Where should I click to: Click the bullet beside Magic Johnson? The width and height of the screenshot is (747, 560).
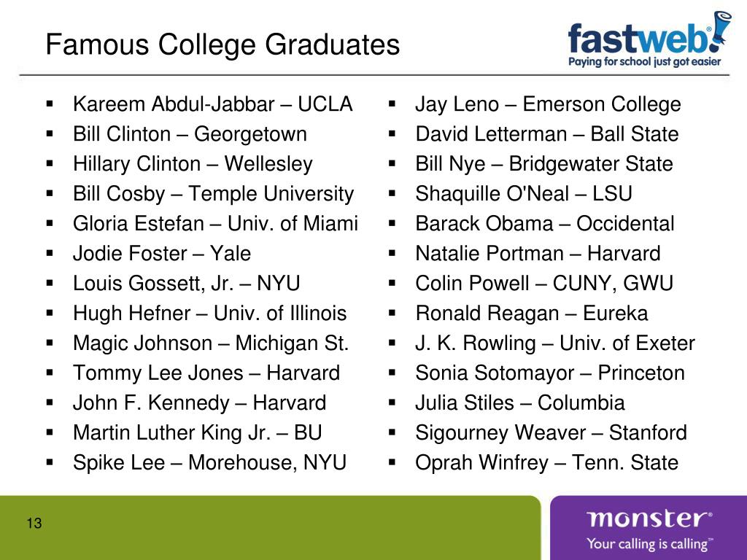tap(50, 343)
